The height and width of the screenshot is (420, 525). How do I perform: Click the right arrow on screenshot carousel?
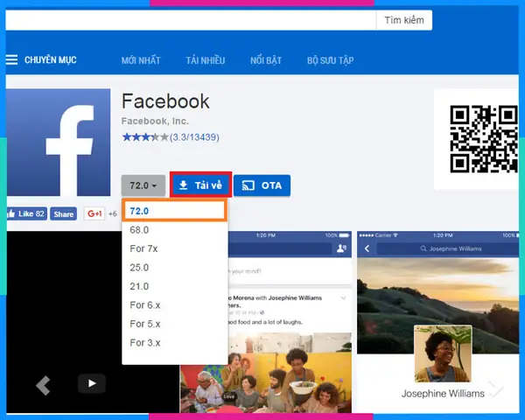click(496, 389)
